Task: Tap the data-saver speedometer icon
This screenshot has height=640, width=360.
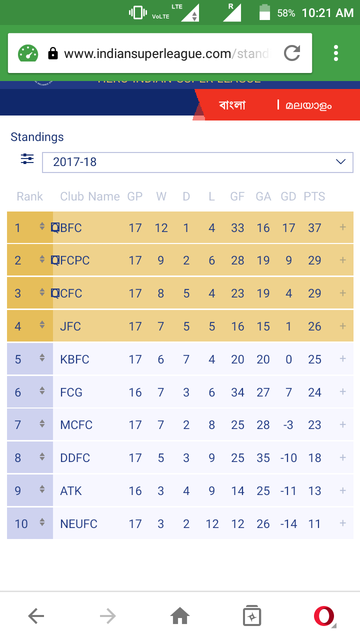Action: [x=28, y=53]
